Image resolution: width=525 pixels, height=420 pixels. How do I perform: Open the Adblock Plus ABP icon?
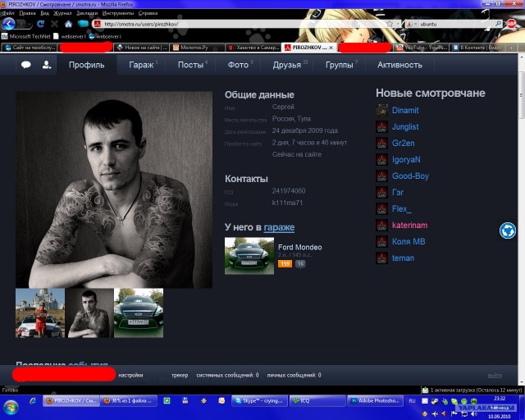coord(511,24)
